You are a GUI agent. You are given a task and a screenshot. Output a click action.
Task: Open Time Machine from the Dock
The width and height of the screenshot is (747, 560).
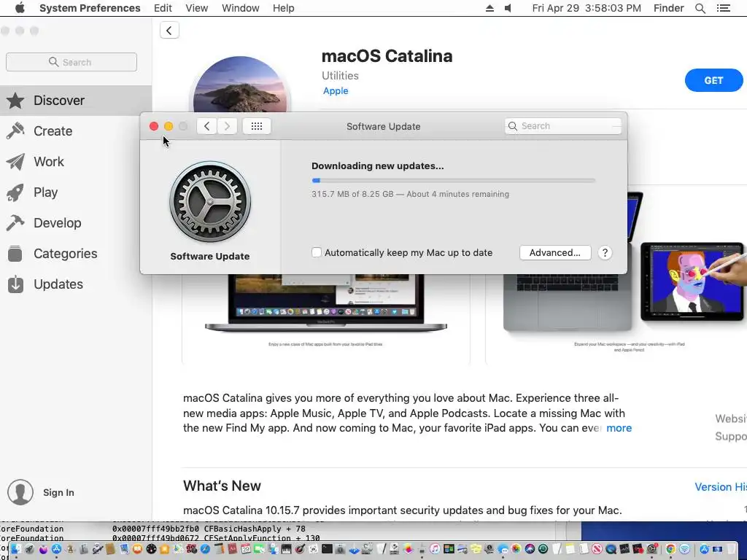tap(543, 549)
